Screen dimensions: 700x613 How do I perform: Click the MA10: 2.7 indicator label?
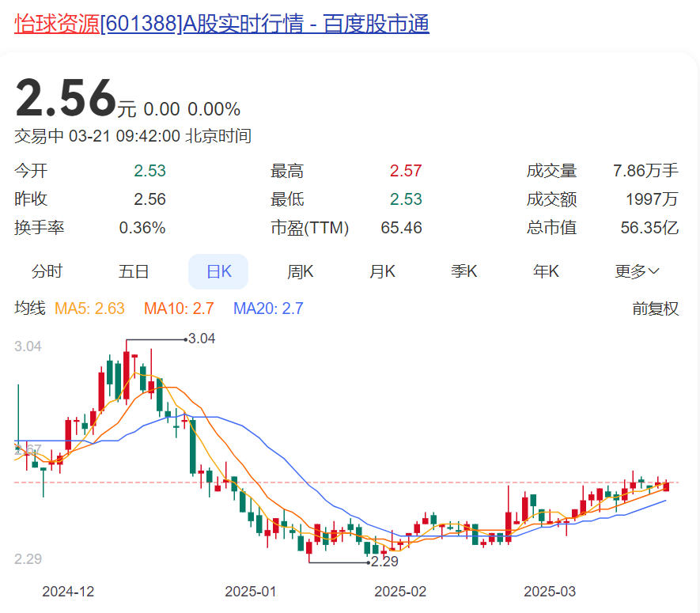[179, 308]
